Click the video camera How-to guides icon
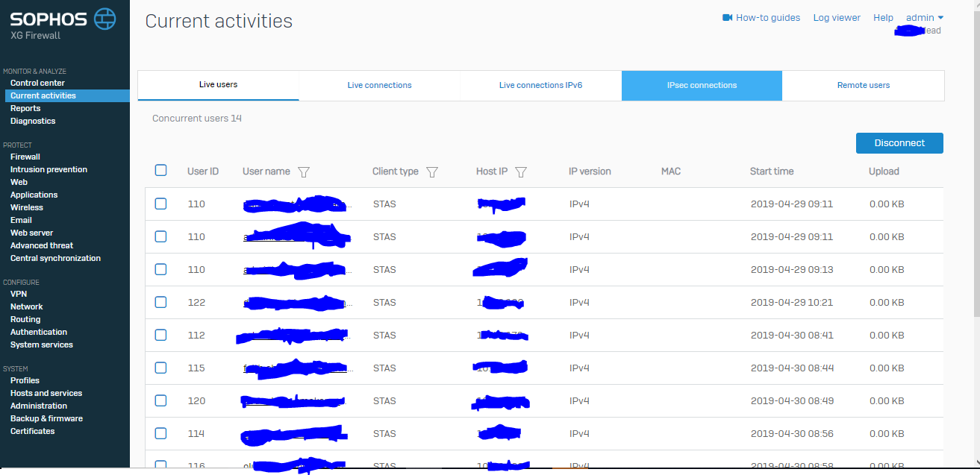This screenshot has width=980, height=475. 727,18
